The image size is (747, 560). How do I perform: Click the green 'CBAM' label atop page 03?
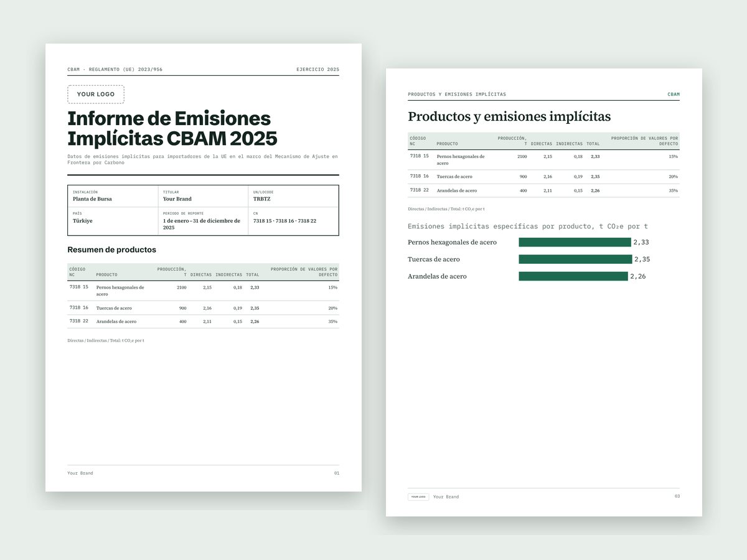click(x=674, y=95)
